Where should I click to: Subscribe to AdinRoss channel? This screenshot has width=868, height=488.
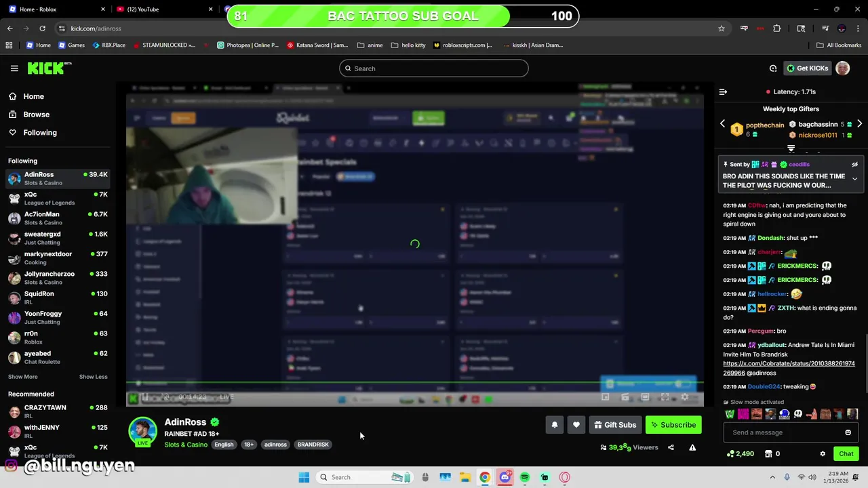(x=673, y=425)
